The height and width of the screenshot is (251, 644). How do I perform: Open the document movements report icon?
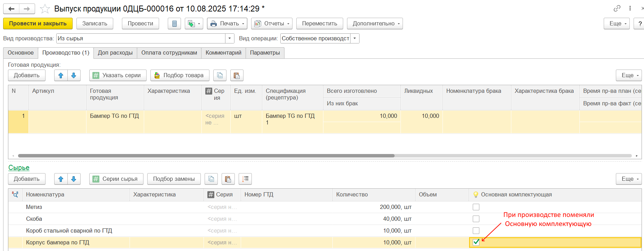pyautogui.click(x=174, y=24)
